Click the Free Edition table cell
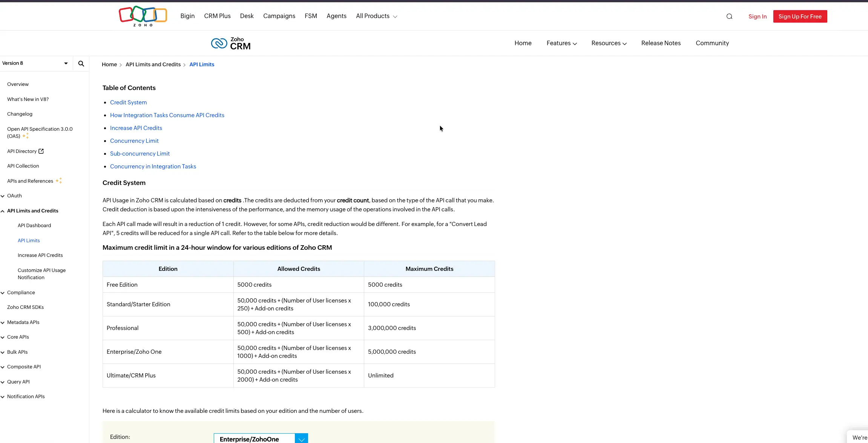This screenshot has height=443, width=868. 168,285
